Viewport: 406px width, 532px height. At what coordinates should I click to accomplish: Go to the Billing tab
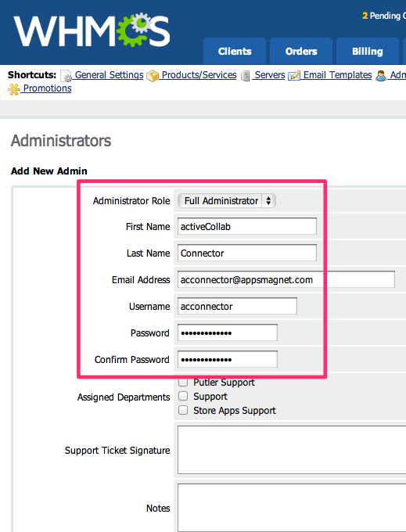click(368, 51)
